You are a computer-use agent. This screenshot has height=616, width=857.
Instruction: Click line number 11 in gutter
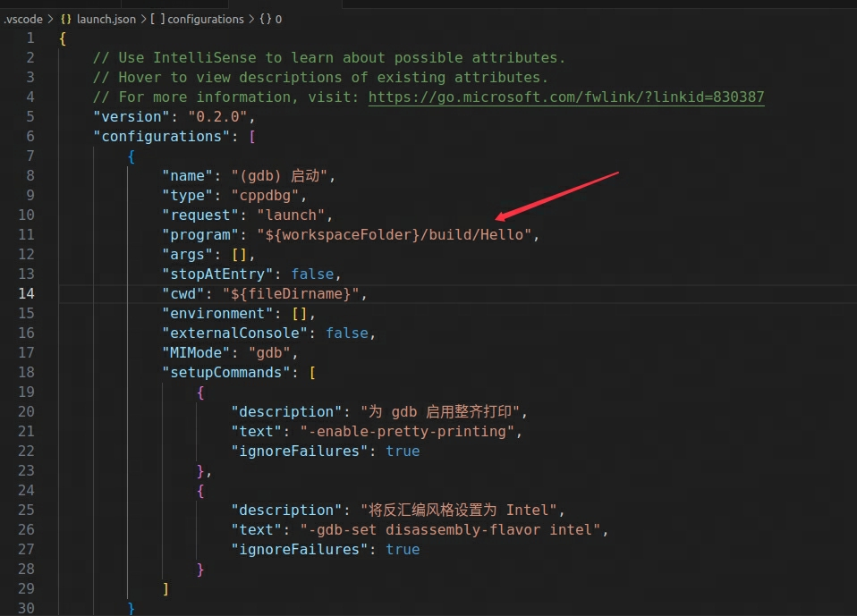point(26,235)
